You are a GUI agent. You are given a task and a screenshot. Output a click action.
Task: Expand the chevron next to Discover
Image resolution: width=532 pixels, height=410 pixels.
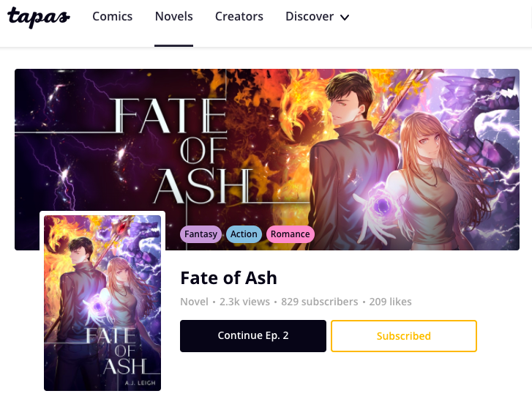click(345, 18)
